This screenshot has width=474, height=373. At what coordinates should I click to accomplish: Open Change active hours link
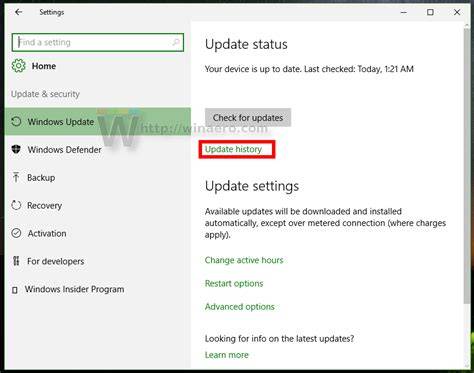coord(244,260)
